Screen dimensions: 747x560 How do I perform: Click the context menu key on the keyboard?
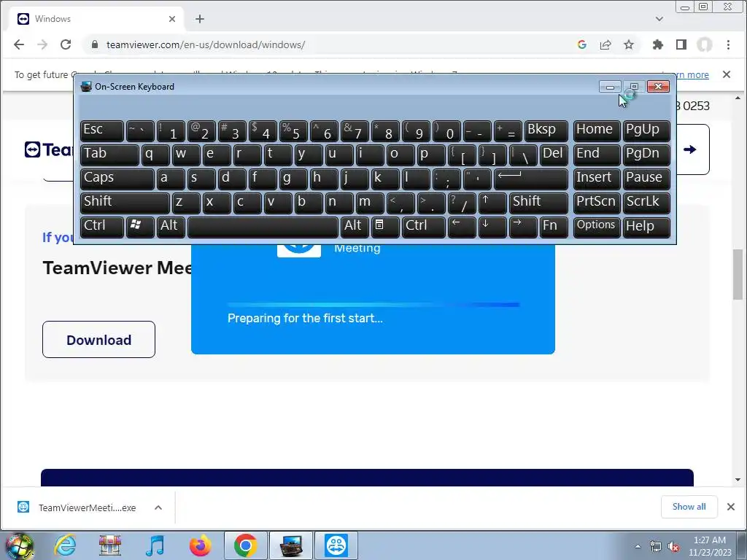tap(385, 227)
